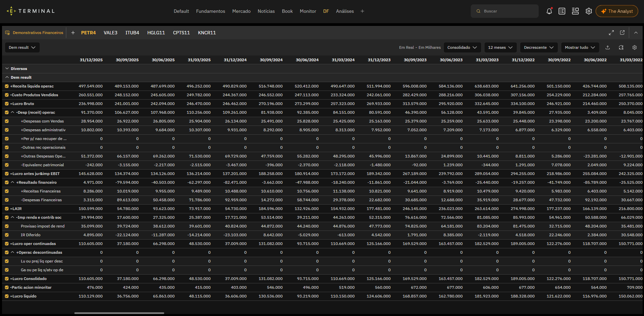Screen dimensions: 644x316
Task: Toggle checkbox for Despesas com Vendas
Action: tap(7, 121)
